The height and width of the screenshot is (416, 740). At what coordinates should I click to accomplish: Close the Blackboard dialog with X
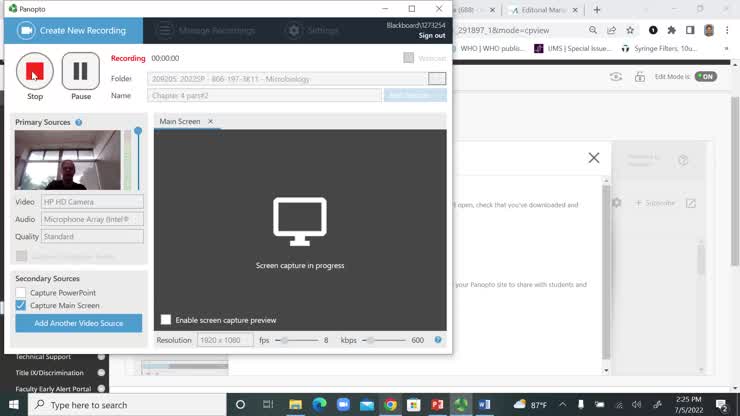click(x=594, y=158)
